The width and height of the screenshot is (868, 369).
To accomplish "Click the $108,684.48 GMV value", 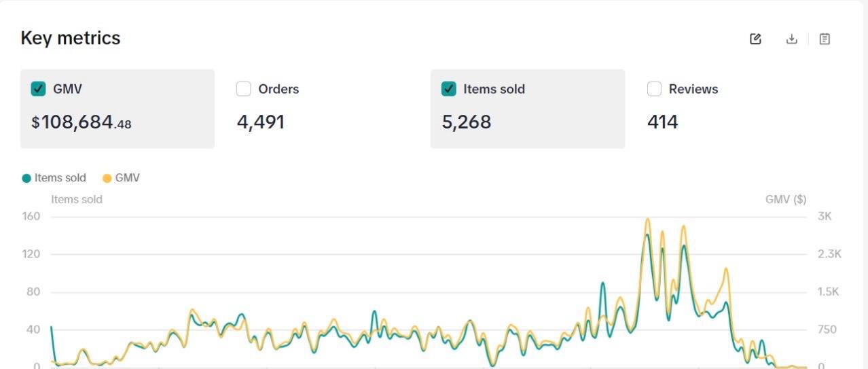I will pyautogui.click(x=82, y=123).
